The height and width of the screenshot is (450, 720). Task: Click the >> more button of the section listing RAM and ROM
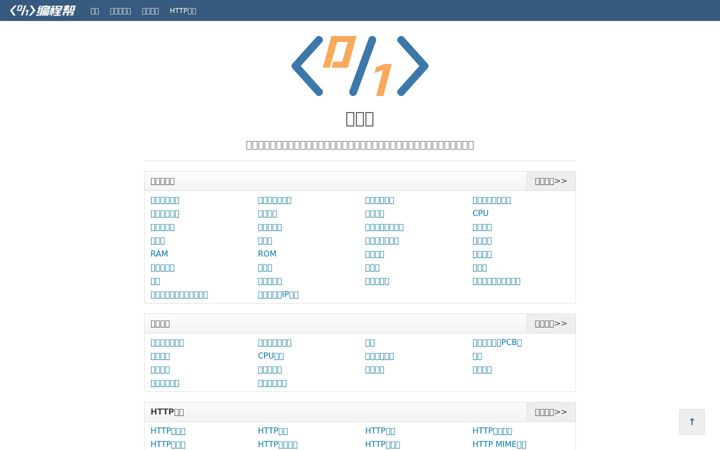coord(551,181)
